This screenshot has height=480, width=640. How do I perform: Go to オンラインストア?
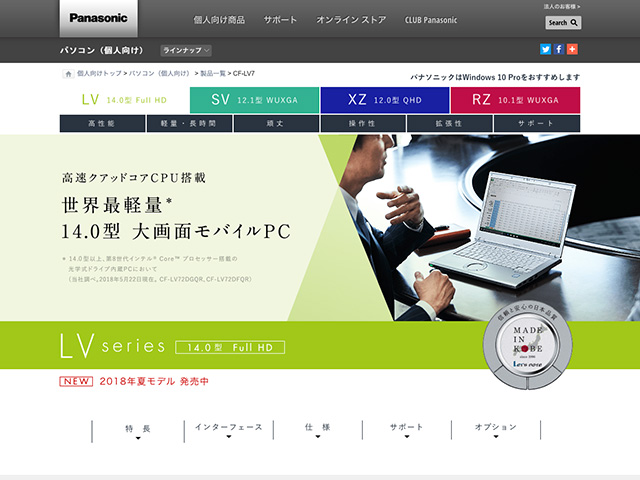point(351,20)
